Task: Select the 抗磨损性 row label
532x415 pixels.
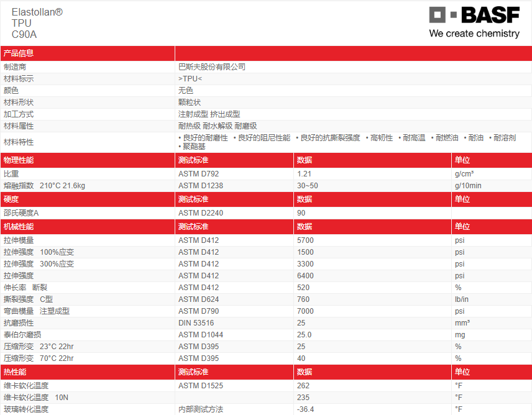Action: coord(19,323)
